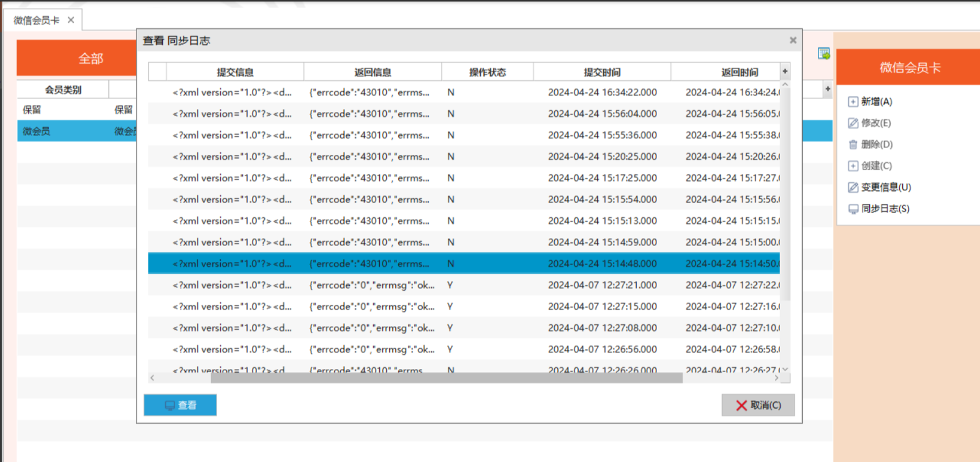Open 同步日志(S) monitor icon in sidebar
The image size is (980, 462).
coord(853,209)
